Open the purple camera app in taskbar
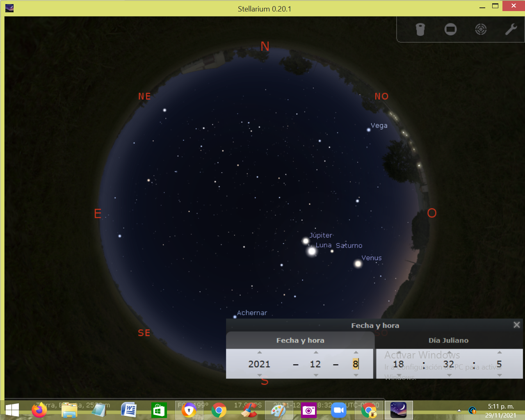525x420 pixels. 308,410
